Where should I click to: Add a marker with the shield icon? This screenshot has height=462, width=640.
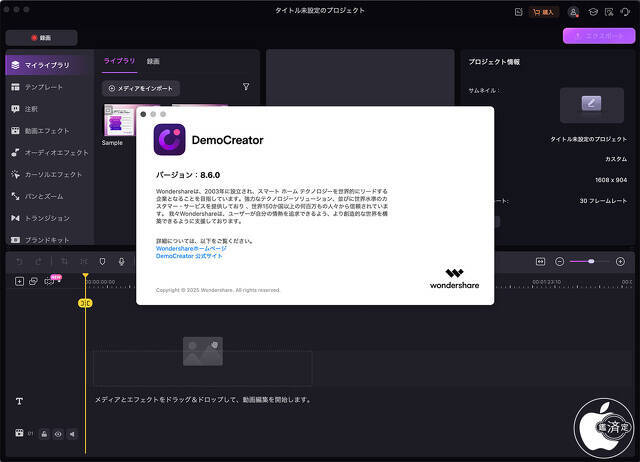click(102, 262)
